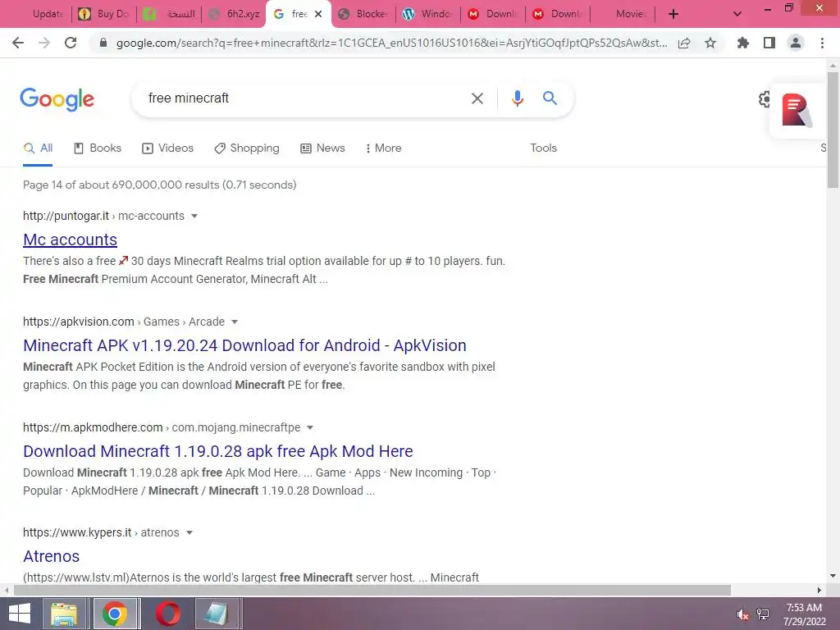
Task: Open the notepad app in taskbar
Action: [217, 614]
